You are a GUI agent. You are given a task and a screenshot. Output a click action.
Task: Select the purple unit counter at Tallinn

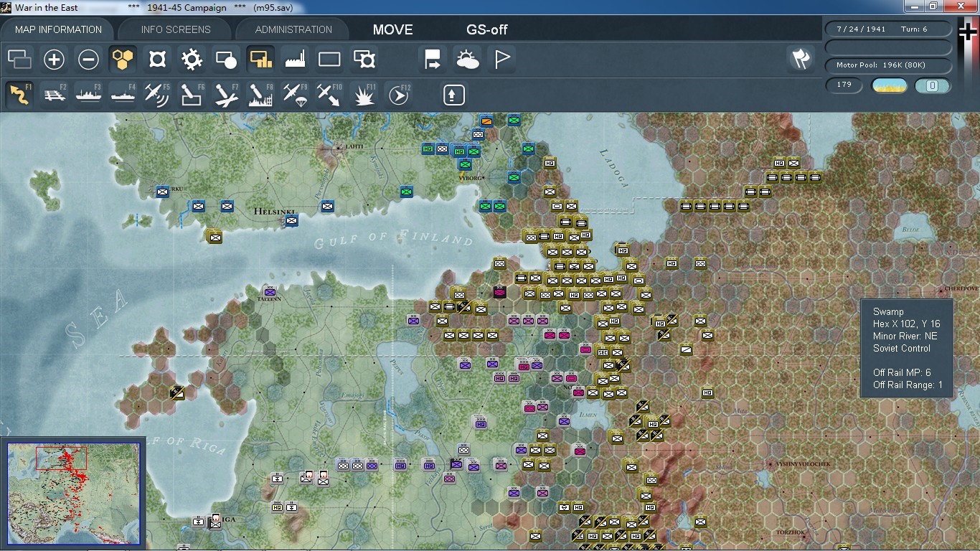270,292
